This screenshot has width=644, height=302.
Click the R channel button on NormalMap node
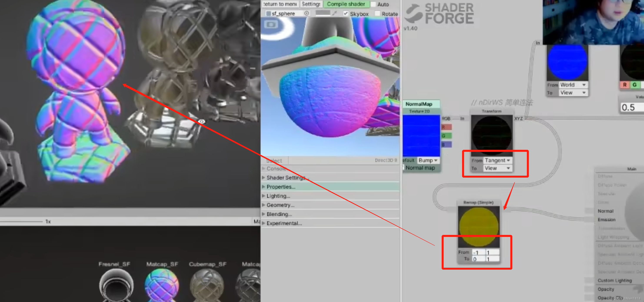(x=446, y=127)
